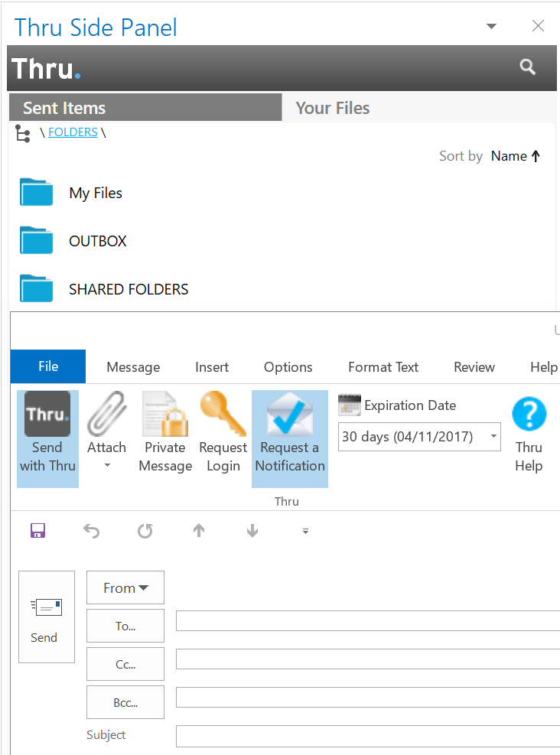Click into the Subject field
The width and height of the screenshot is (560, 755).
(x=367, y=736)
